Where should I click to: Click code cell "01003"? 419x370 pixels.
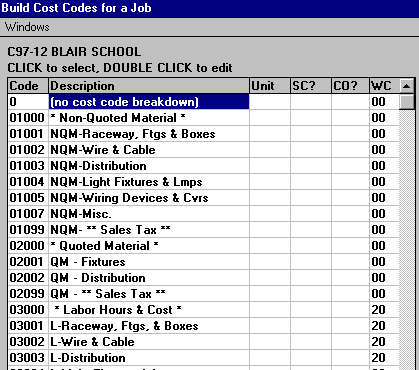tap(28, 166)
